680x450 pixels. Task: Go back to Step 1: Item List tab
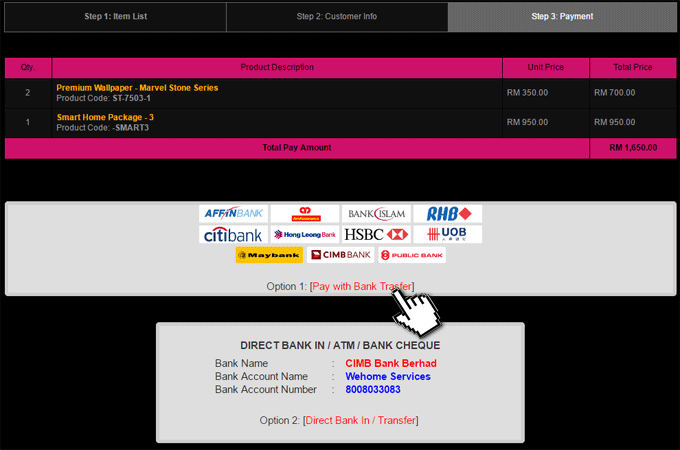pos(114,17)
